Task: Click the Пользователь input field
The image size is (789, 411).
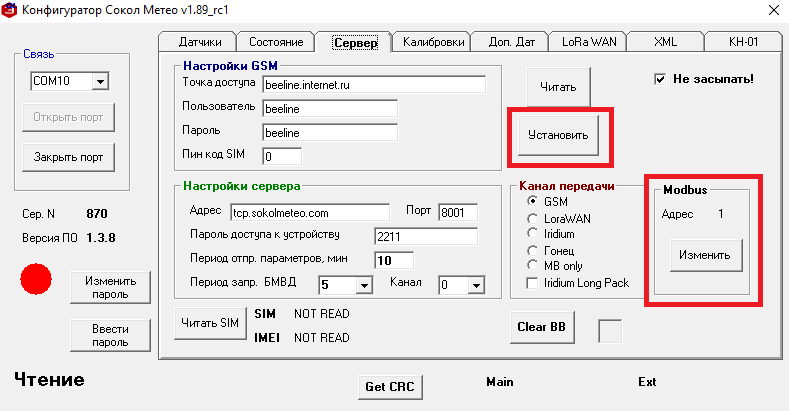Action: (x=330, y=108)
